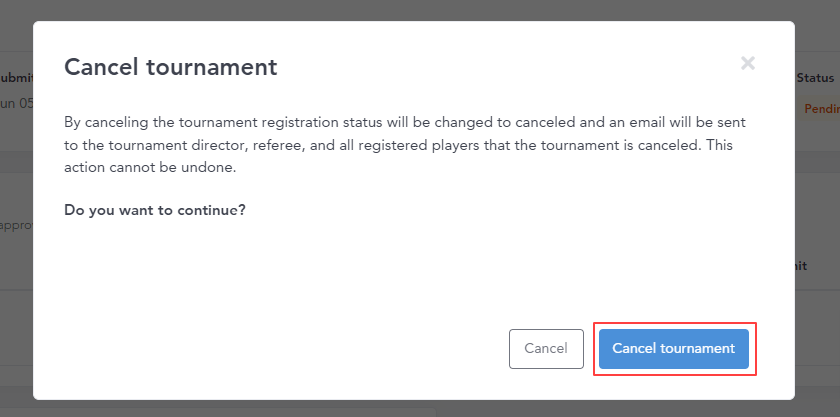Screen dimensions: 840x417
Task: Click the 'tournament director, referee' line of text
Action: (398, 145)
